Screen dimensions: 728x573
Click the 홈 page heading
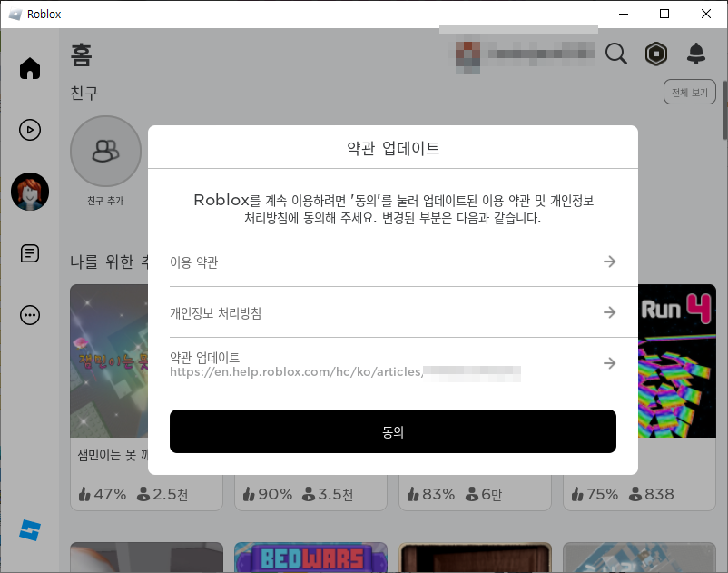[82, 54]
